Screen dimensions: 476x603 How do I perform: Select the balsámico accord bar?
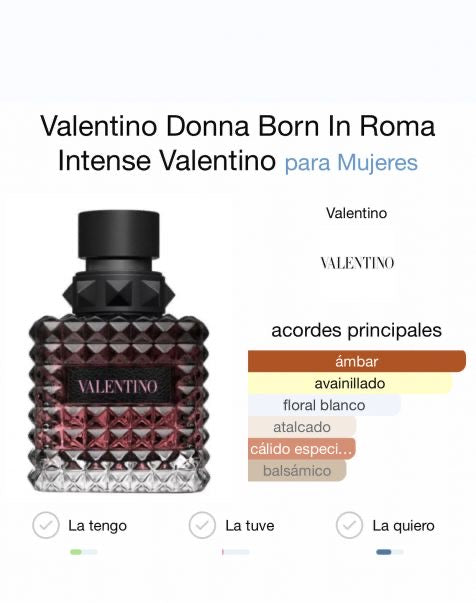tap(297, 471)
